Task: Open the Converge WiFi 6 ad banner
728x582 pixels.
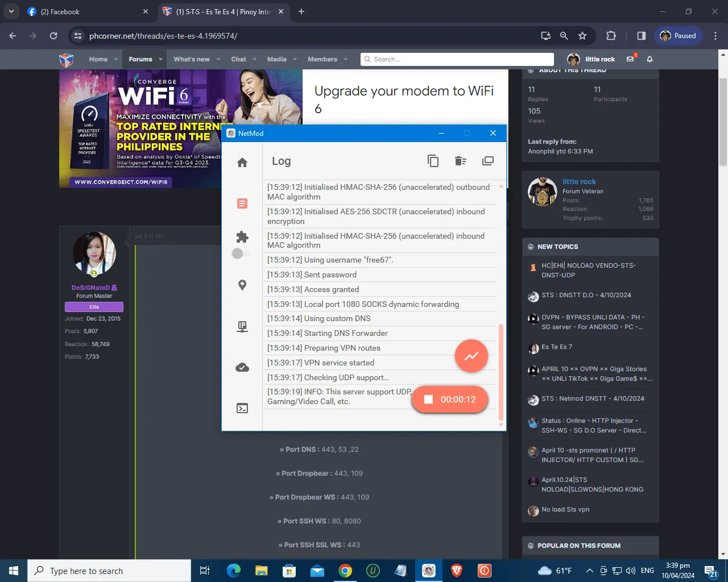Action: 181,129
